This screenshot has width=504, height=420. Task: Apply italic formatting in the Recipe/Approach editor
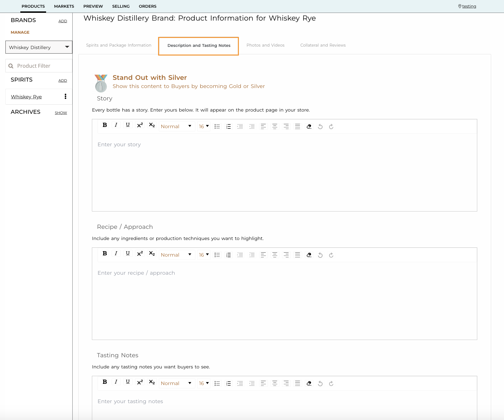[x=116, y=255]
